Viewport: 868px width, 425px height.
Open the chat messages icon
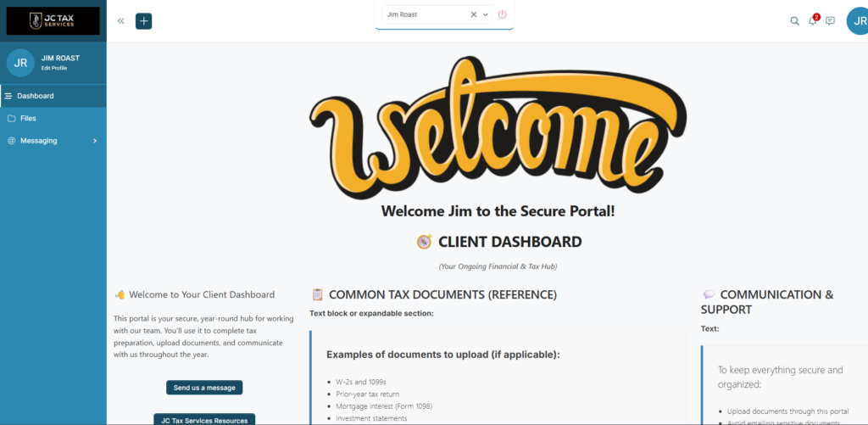click(x=830, y=21)
